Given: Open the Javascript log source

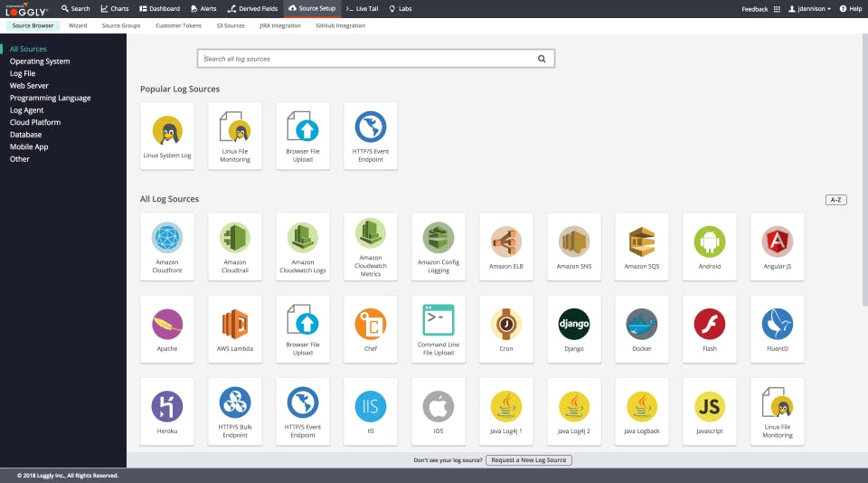Looking at the screenshot, I should tap(710, 412).
